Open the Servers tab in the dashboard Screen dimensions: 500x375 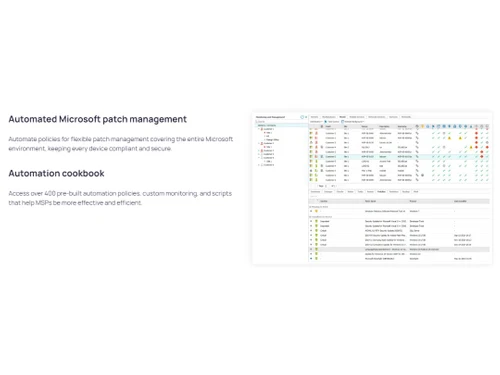click(314, 117)
